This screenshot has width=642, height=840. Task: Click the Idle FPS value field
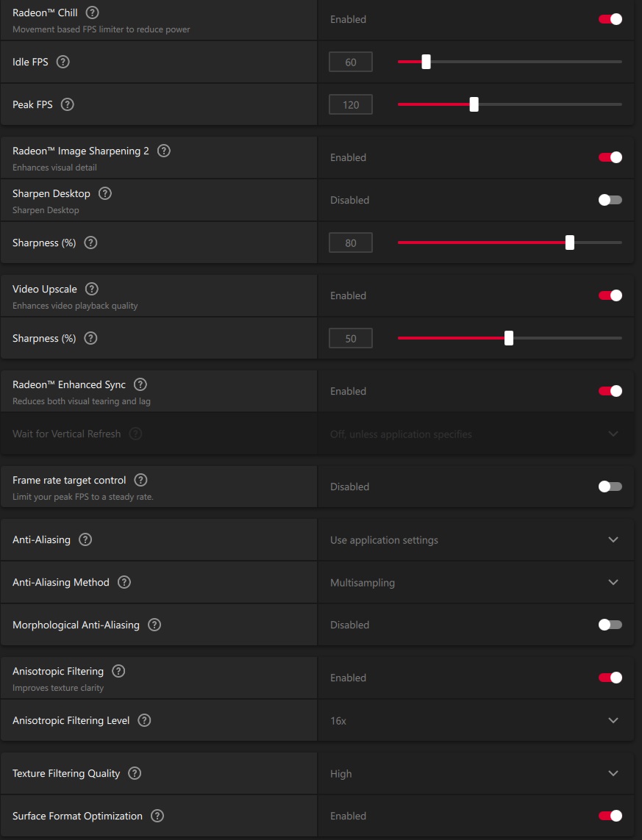(x=351, y=62)
